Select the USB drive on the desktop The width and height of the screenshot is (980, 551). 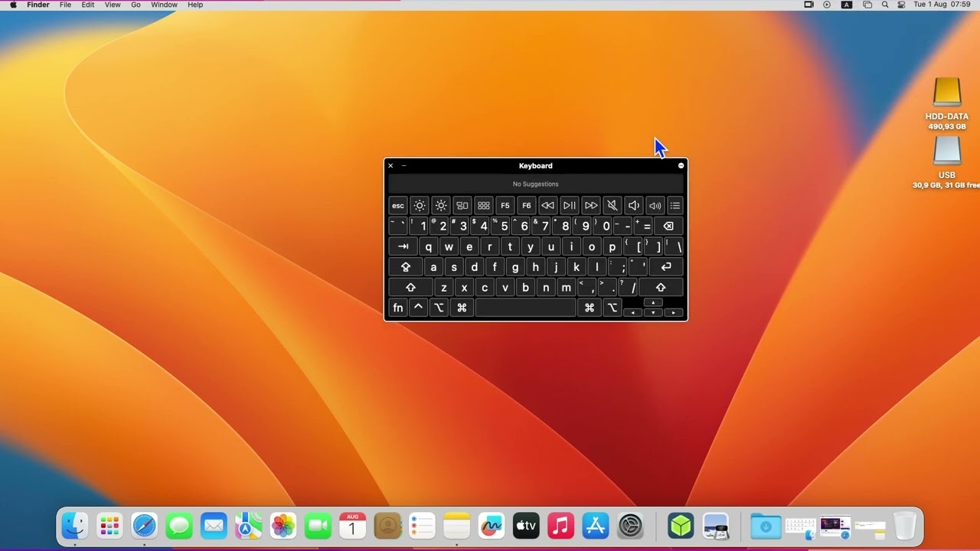[947, 162]
